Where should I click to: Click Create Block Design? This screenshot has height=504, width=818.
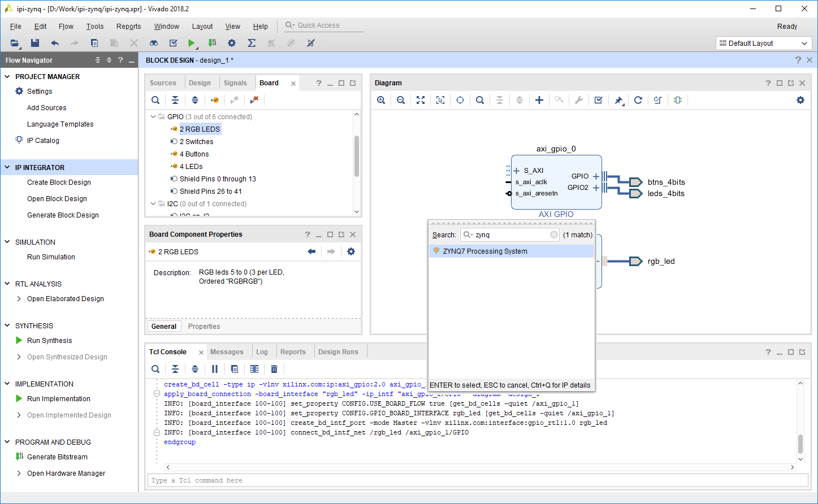pyautogui.click(x=59, y=183)
